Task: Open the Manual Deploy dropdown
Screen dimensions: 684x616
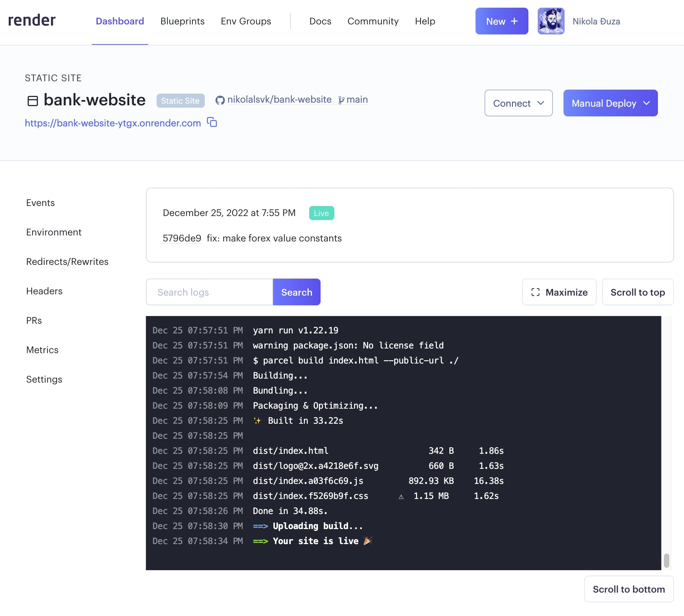Action: pos(610,103)
